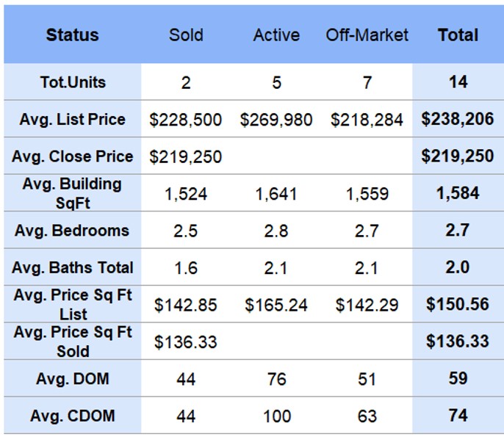
Task: Select the Off-Market column header
Action: 367,35
